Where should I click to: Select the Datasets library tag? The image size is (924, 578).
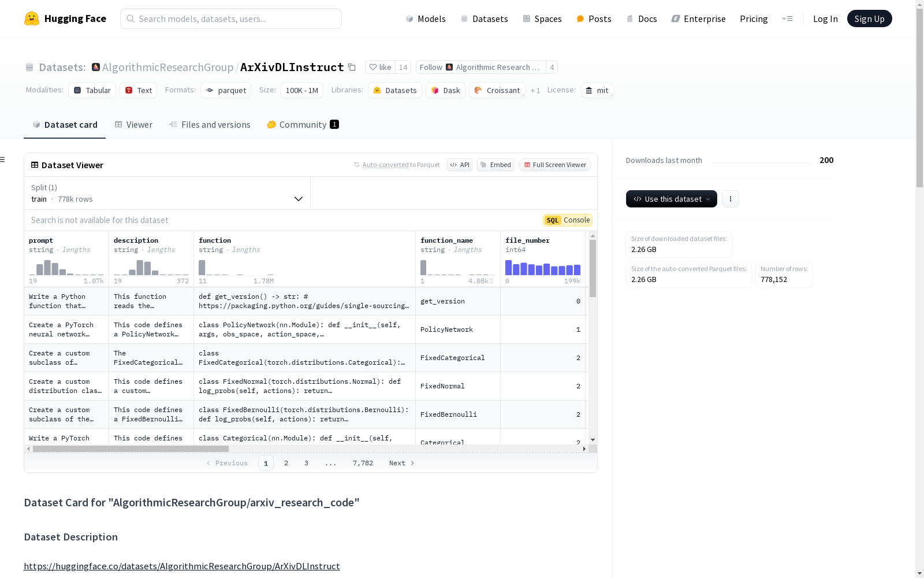[x=395, y=90]
